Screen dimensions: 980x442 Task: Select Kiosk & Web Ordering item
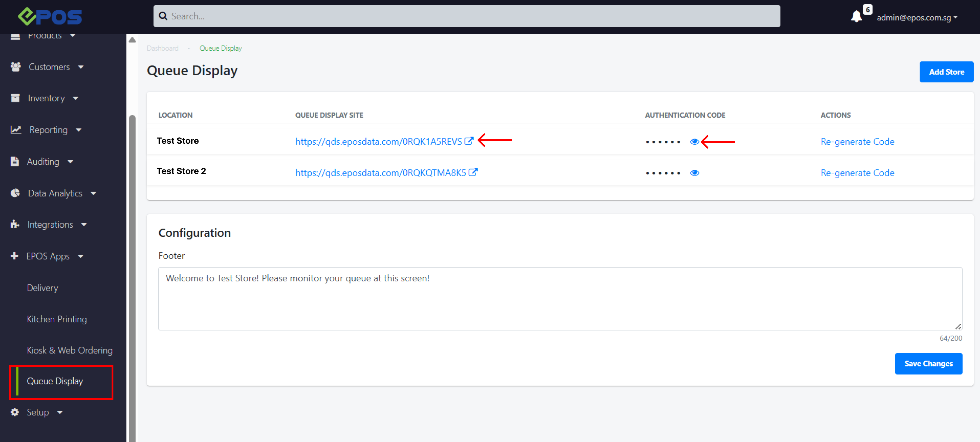70,350
